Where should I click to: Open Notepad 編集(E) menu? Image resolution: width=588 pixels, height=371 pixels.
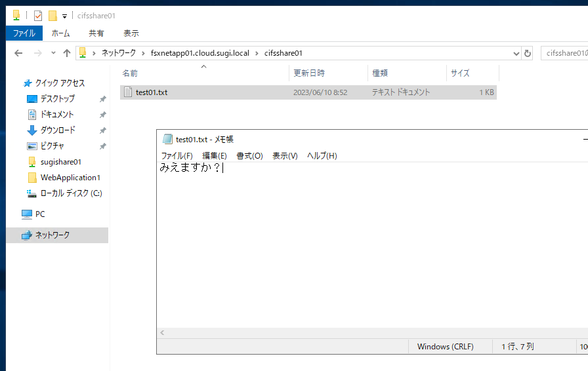pos(215,156)
